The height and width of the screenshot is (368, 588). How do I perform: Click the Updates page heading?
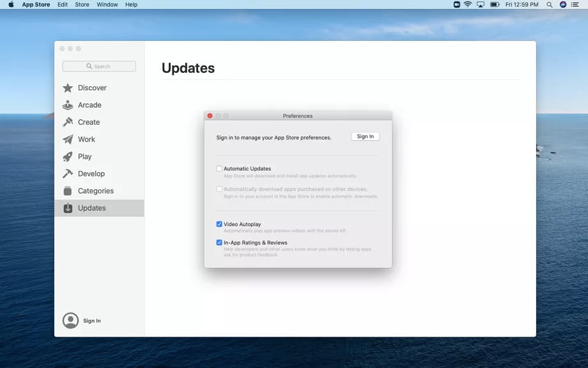(189, 68)
